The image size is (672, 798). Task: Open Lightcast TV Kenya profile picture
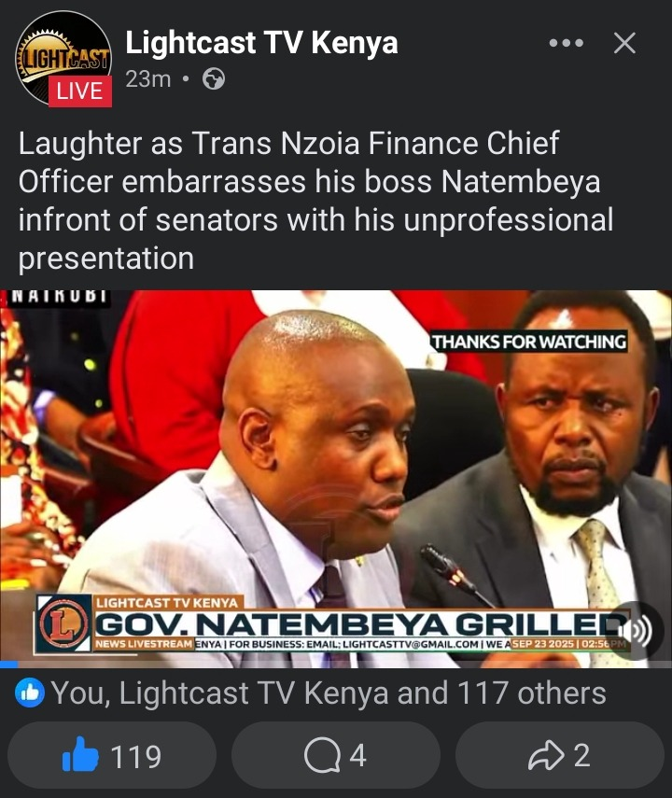point(63,58)
